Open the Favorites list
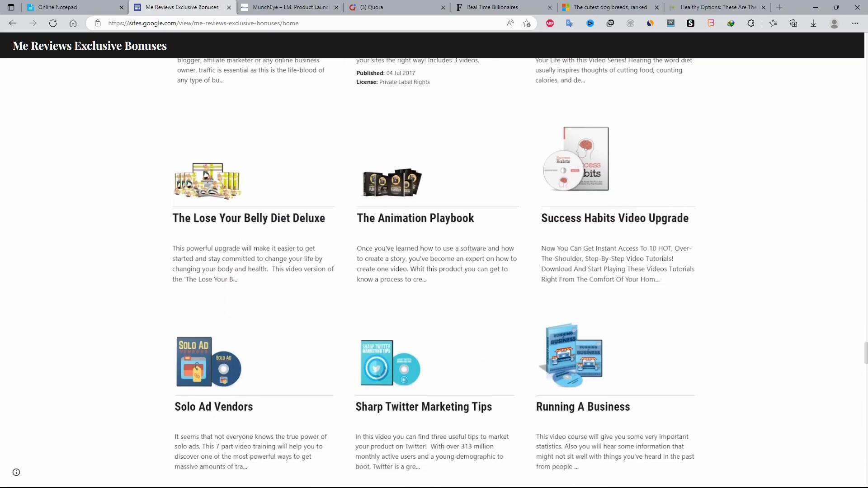The height and width of the screenshot is (488, 868). point(773,23)
